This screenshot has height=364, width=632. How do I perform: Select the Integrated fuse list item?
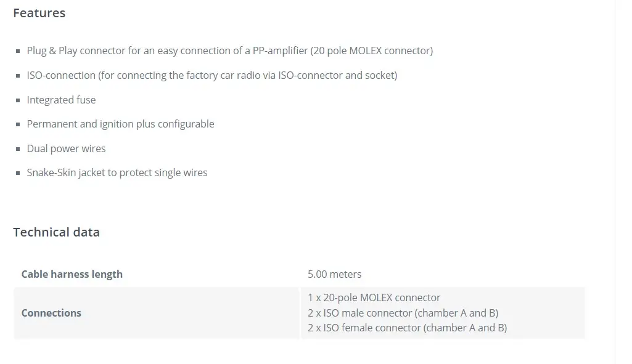(x=61, y=100)
